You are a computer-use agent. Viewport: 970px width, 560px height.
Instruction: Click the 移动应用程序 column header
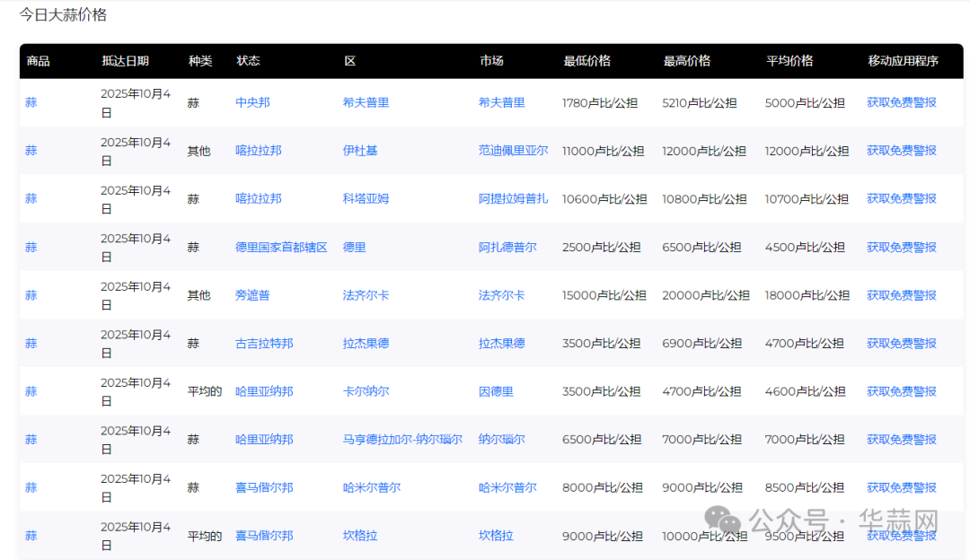tap(903, 61)
